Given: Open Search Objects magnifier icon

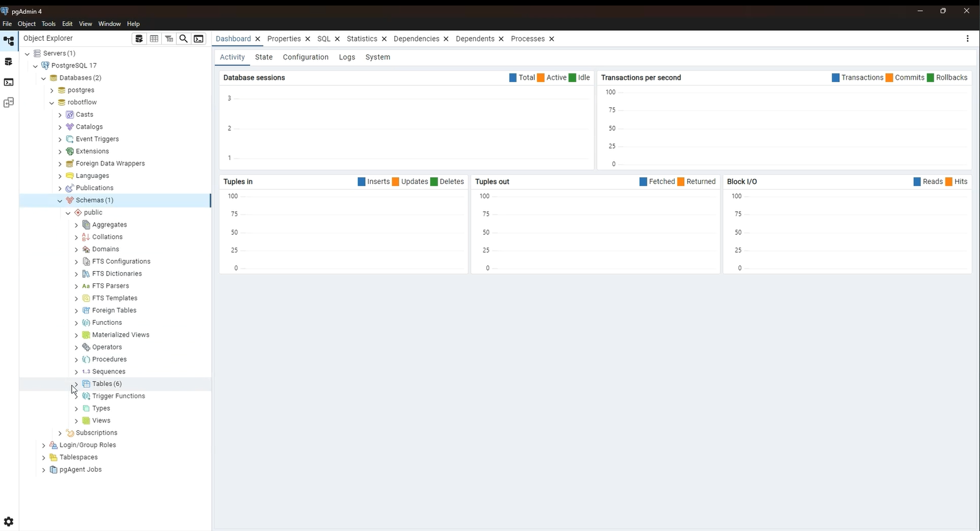Looking at the screenshot, I should [184, 38].
